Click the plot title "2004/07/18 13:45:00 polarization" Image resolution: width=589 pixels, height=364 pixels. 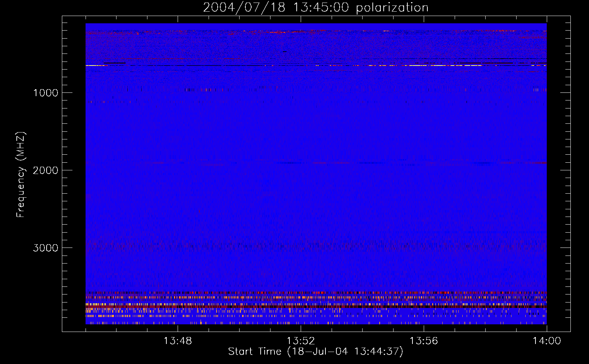pos(316,8)
